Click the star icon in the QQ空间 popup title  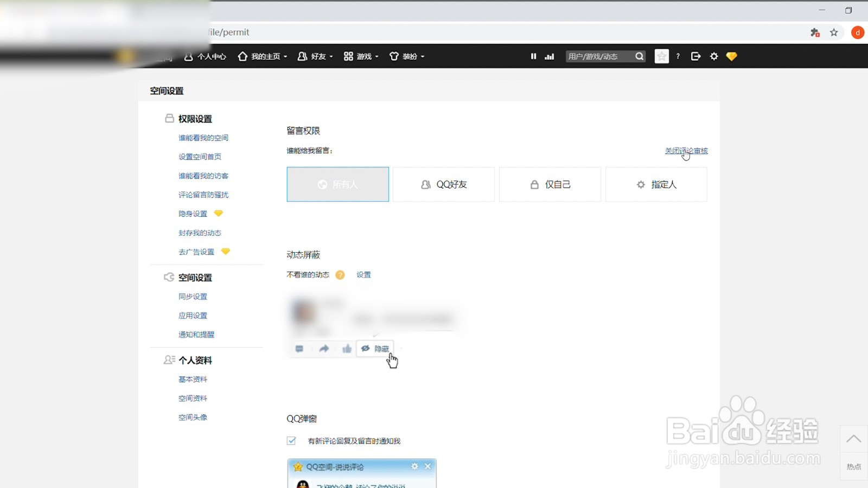coord(298,467)
